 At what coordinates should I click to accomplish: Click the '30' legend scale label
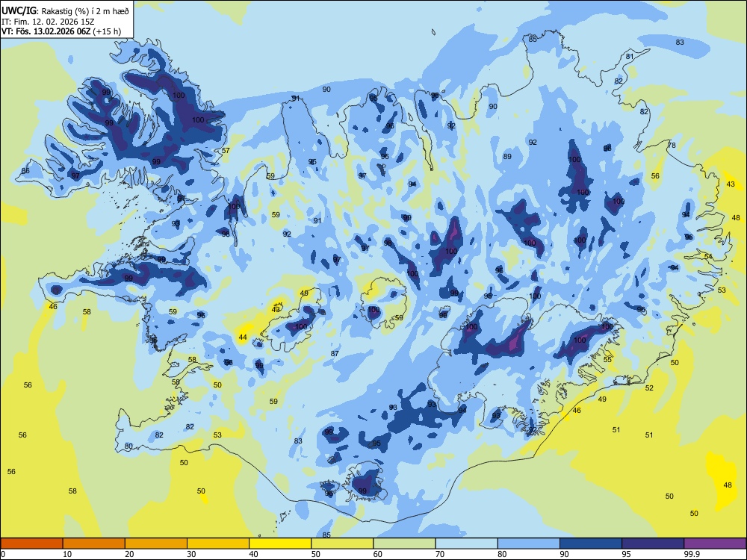tap(191, 554)
